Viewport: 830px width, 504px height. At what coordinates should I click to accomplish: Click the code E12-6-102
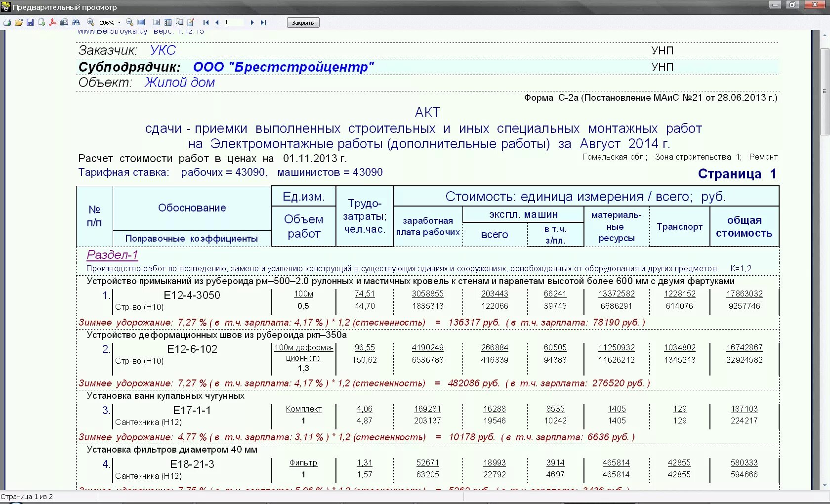click(x=192, y=349)
